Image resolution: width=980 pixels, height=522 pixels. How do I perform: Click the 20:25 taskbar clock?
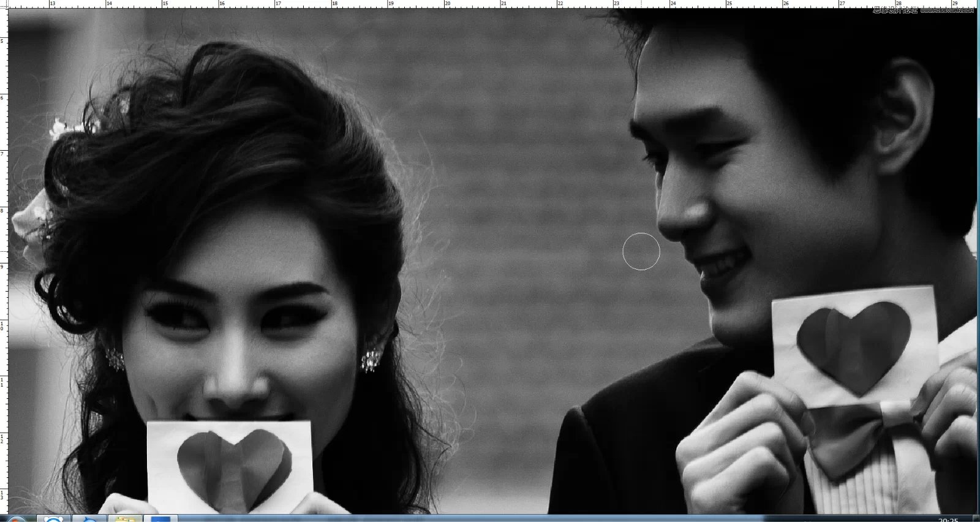coord(948,520)
